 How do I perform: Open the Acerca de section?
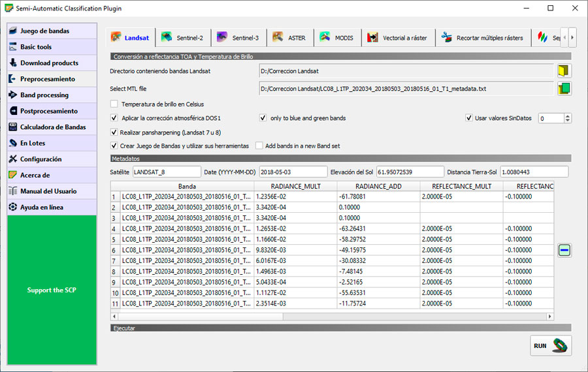coord(52,176)
